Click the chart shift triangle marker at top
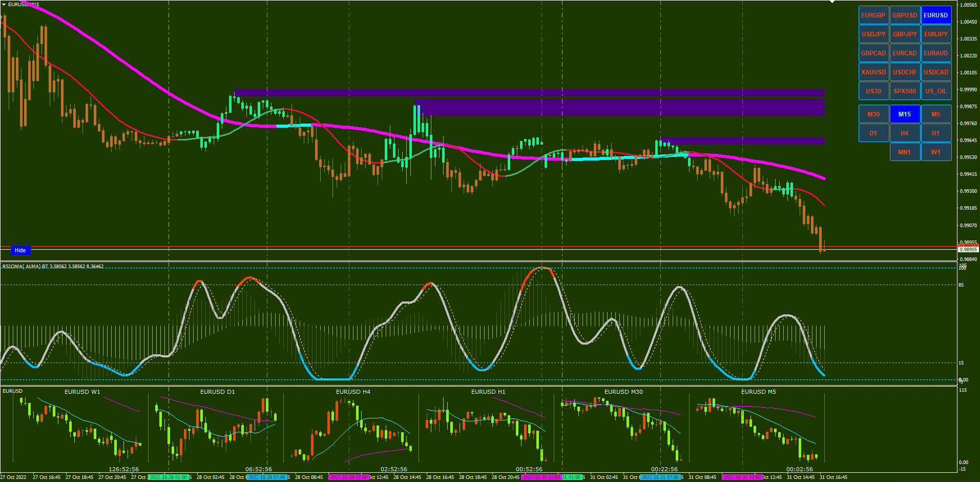This screenshot has width=980, height=482. (832, 2)
